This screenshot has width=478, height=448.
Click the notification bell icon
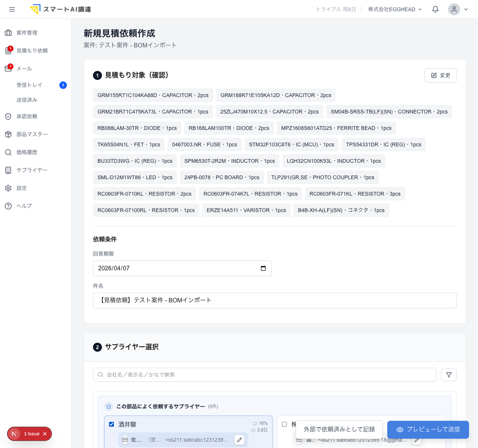click(435, 9)
